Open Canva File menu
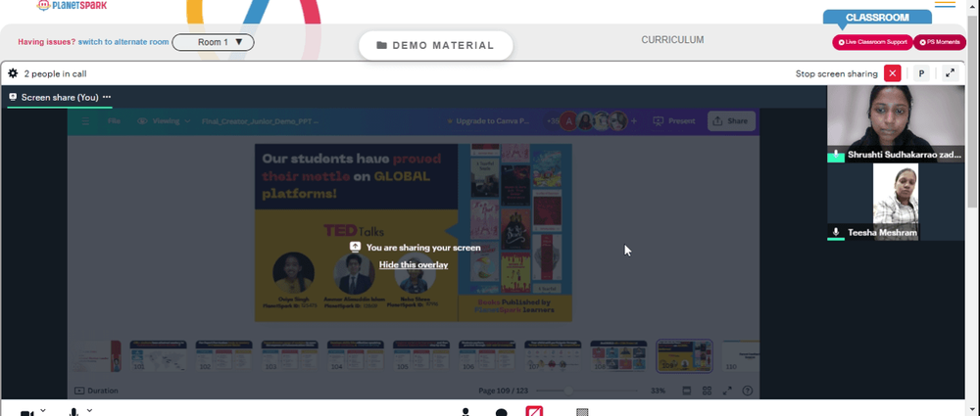Screen dimensions: 980x416 click(x=114, y=121)
